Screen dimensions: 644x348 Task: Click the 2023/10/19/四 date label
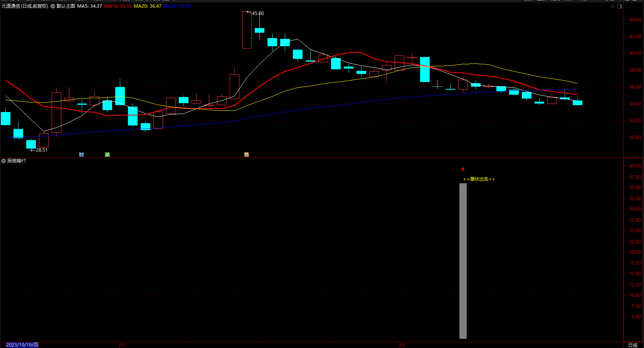click(x=22, y=345)
